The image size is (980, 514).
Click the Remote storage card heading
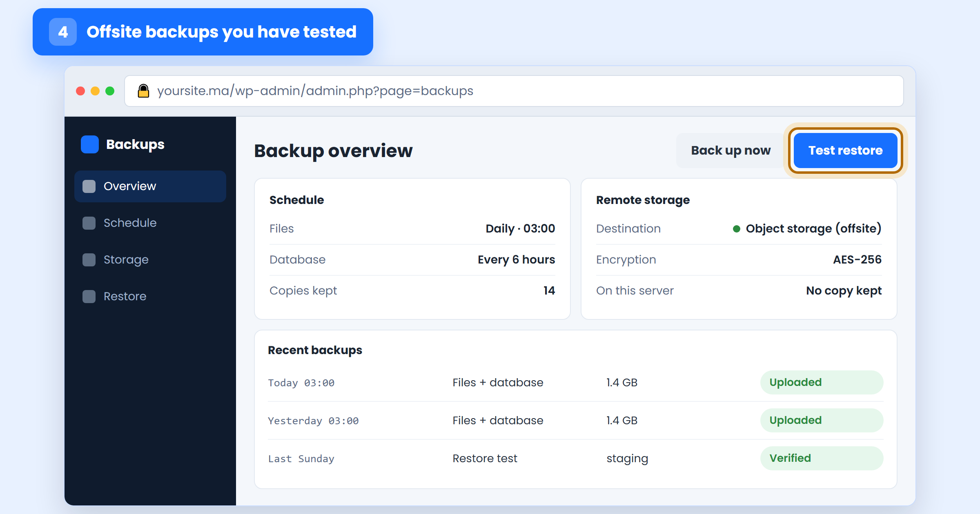pyautogui.click(x=643, y=200)
